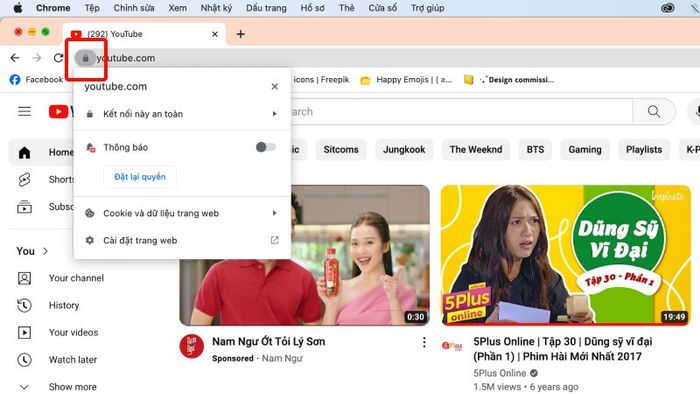The image size is (700, 394).
Task: Select the Playlists filter chip
Action: point(644,149)
